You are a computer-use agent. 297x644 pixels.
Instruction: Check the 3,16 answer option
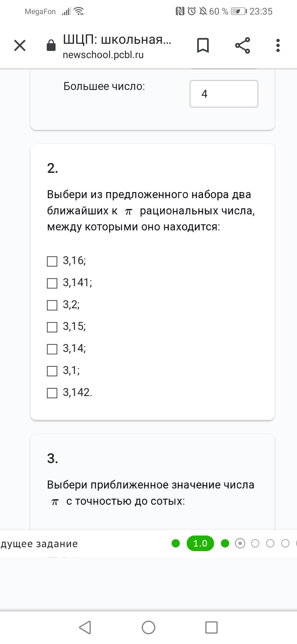[52, 261]
